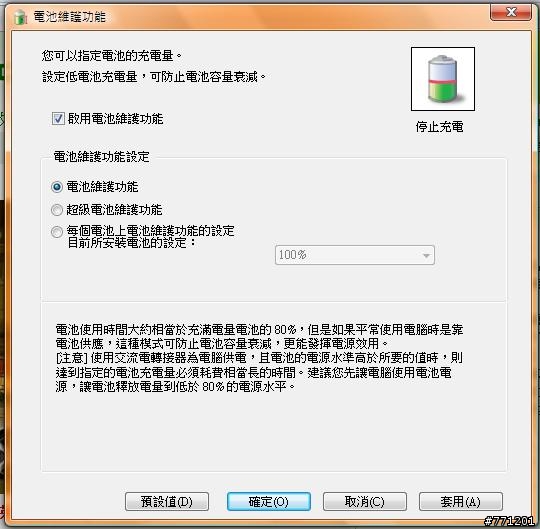Click the description paragraph about 80% battery
The width and height of the screenshot is (540, 529).
259,358
